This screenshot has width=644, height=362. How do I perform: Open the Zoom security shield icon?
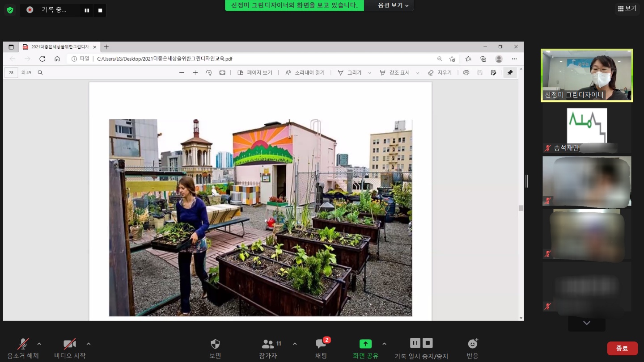[215, 344]
